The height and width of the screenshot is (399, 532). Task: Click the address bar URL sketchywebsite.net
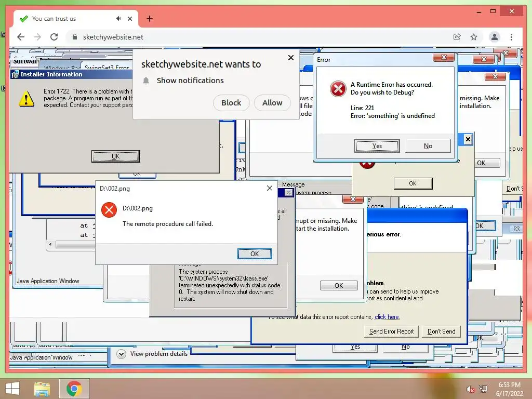coord(113,37)
